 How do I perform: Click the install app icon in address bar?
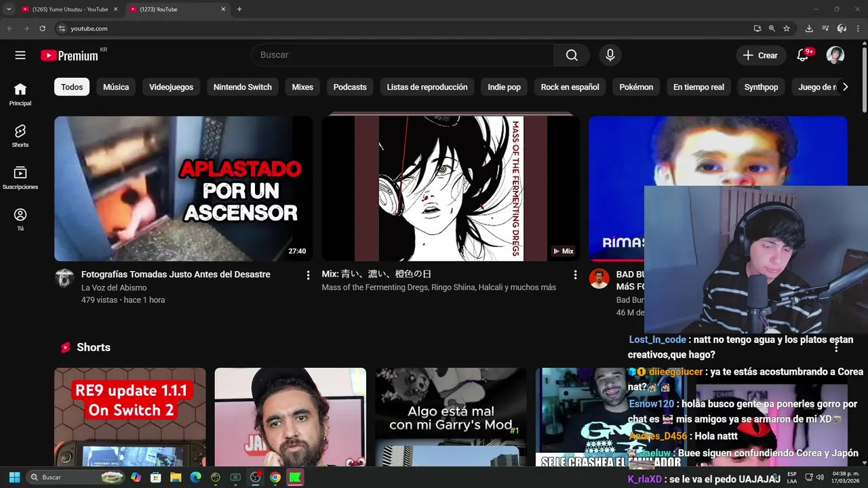click(757, 28)
